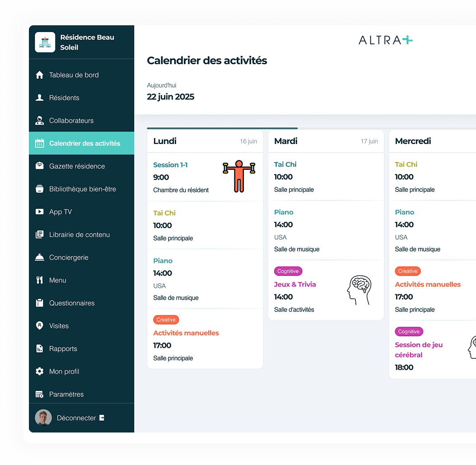This screenshot has height=465, width=476.
Task: Click the Conciergerie bell icon
Action: [40, 257]
